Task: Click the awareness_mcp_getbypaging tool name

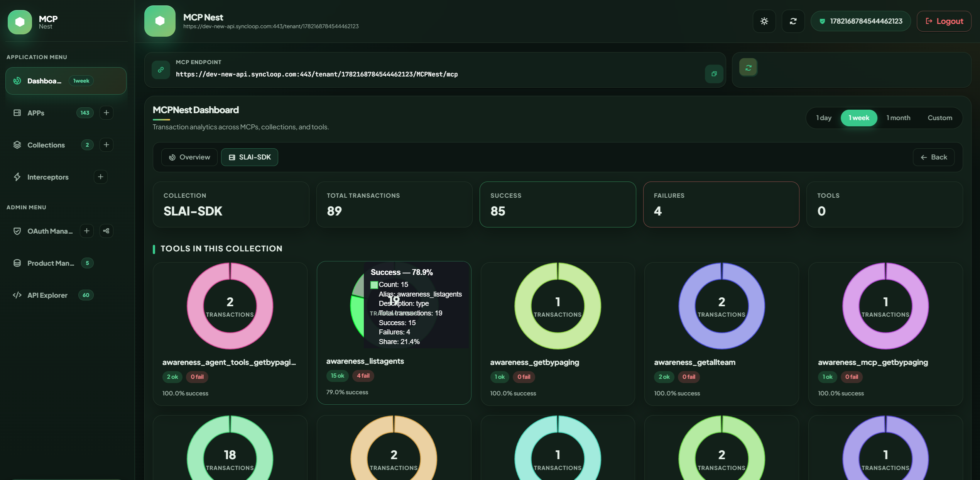Action: [x=873, y=362]
